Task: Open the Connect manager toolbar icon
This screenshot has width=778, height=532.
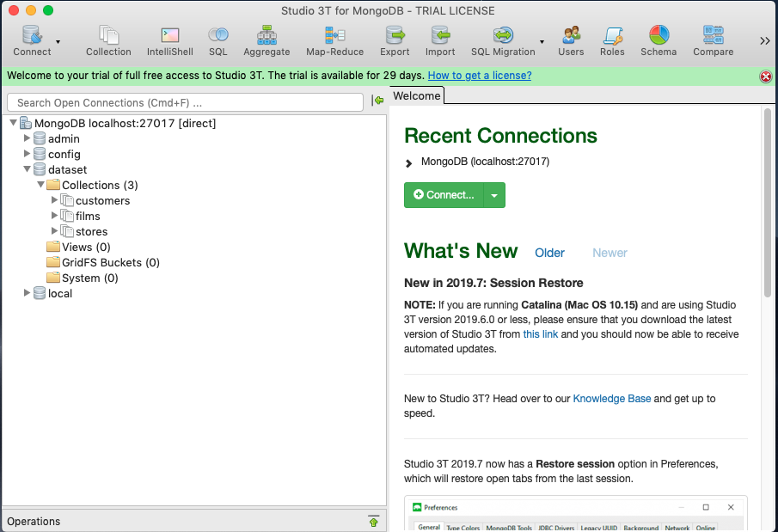Action: click(32, 40)
